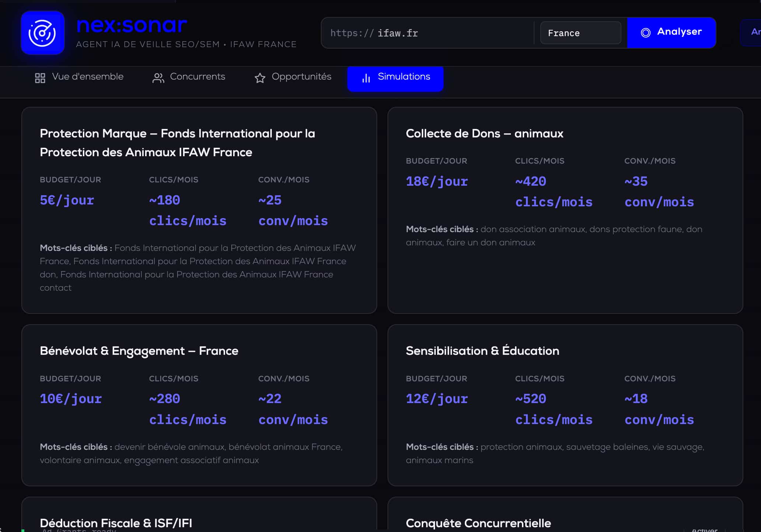Click BUDGET/JOUR label in Collecte de Dons card

436,161
